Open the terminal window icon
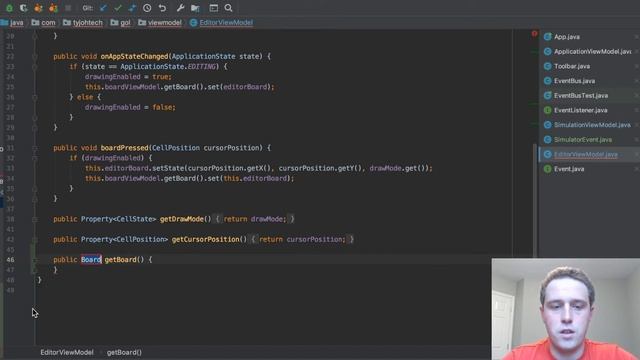The width and height of the screenshot is (640, 360). (213, 8)
